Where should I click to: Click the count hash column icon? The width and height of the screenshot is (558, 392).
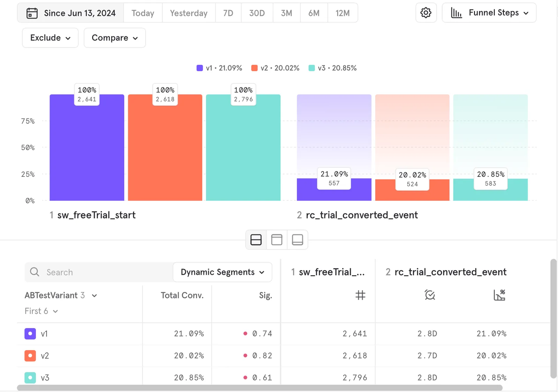tap(360, 295)
